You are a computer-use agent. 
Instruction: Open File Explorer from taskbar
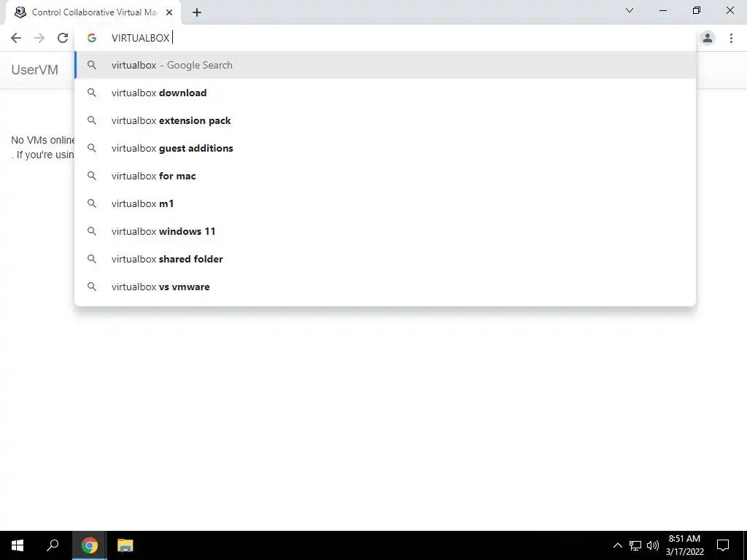[125, 545]
